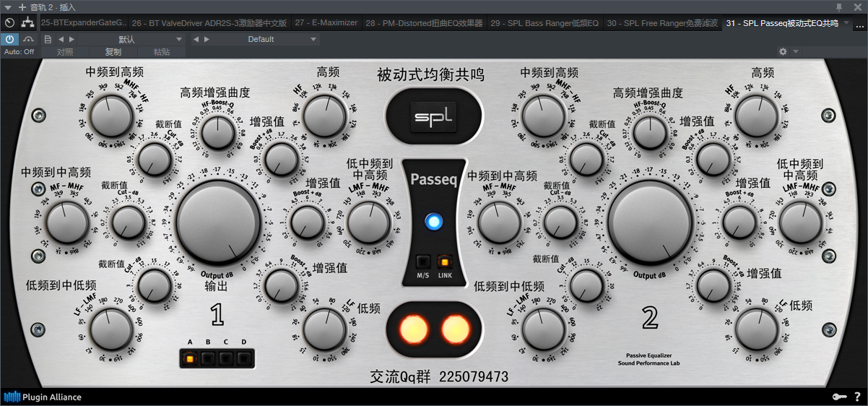
Task: Switch to 27 - E-Maximizer tab
Action: [326, 23]
